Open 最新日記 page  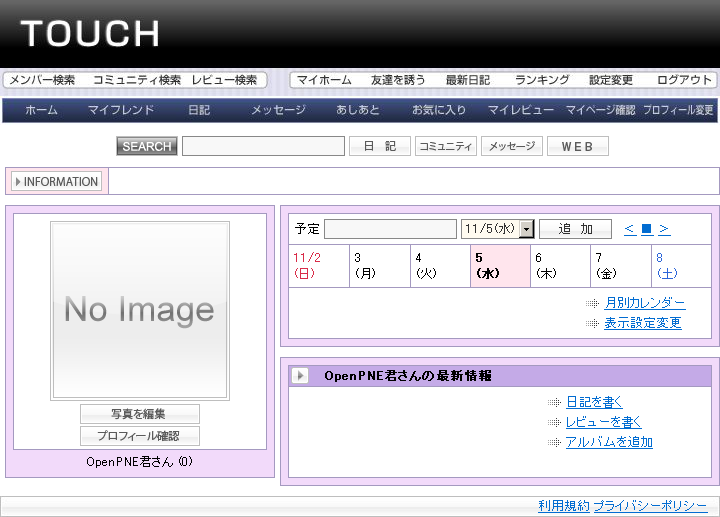pyautogui.click(x=468, y=80)
